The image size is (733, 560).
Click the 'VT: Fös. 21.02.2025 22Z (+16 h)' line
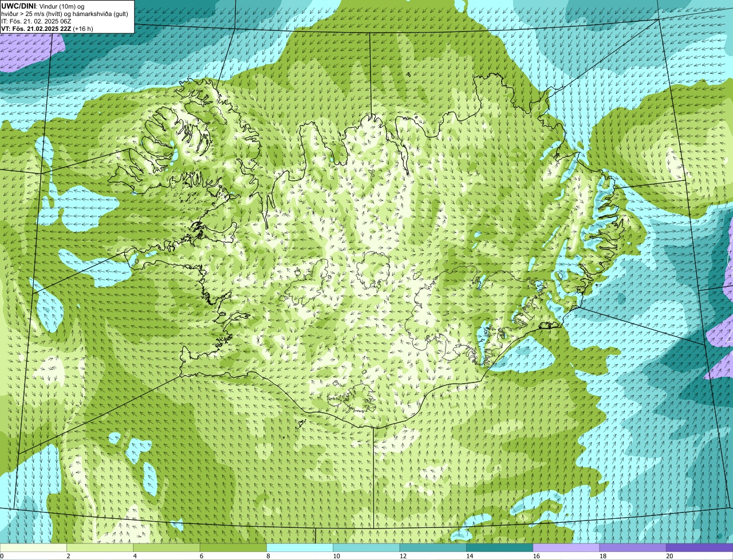point(47,28)
